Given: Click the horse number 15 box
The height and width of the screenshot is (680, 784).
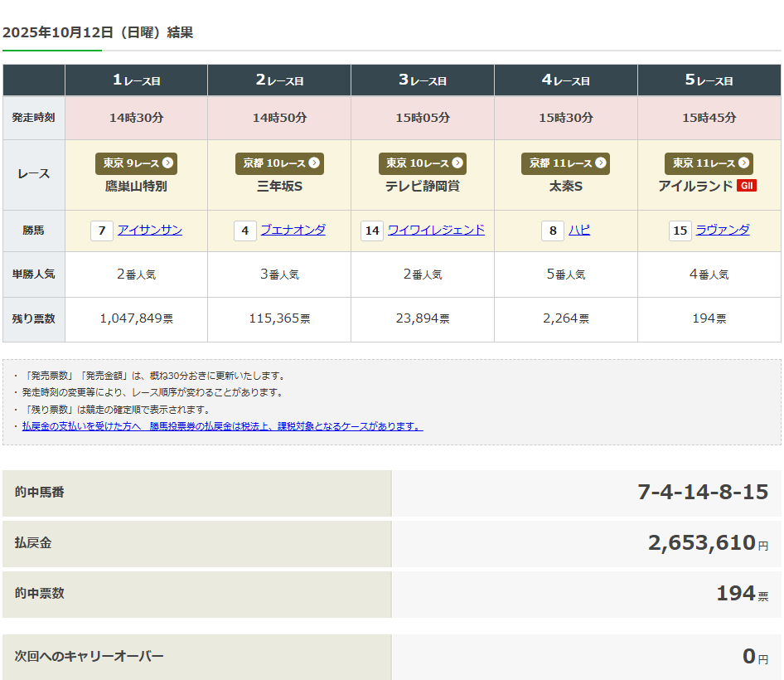Looking at the screenshot, I should pos(680,231).
